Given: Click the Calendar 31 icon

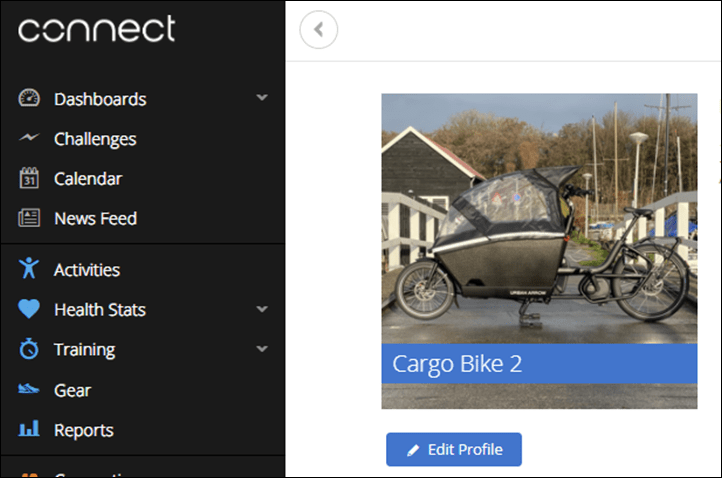Looking at the screenshot, I should pyautogui.click(x=29, y=178).
